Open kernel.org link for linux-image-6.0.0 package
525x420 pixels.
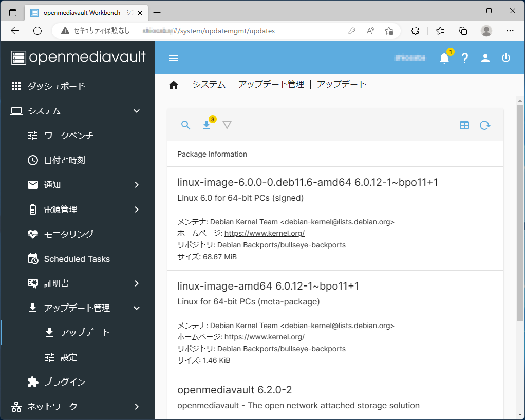pyautogui.click(x=265, y=233)
